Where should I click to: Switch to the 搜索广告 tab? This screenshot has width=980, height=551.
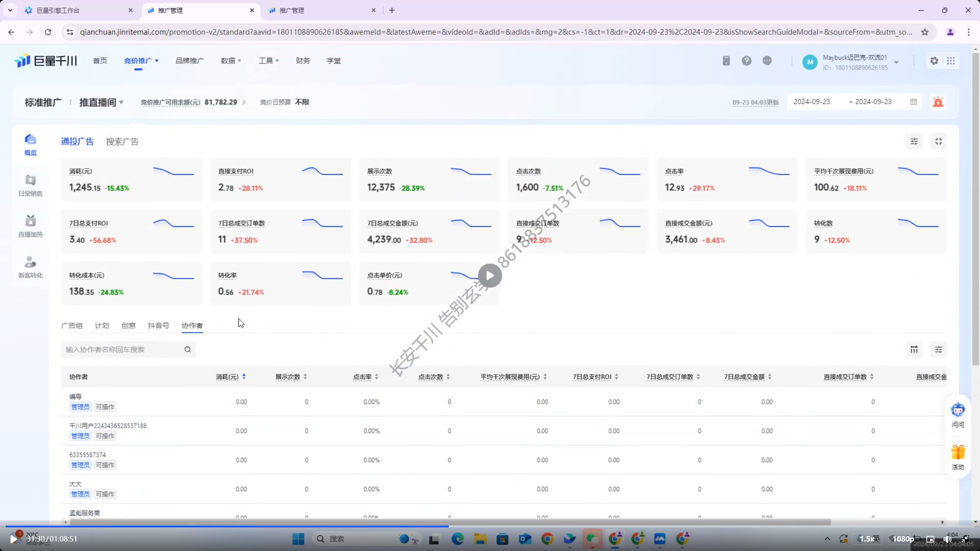[x=122, y=142]
